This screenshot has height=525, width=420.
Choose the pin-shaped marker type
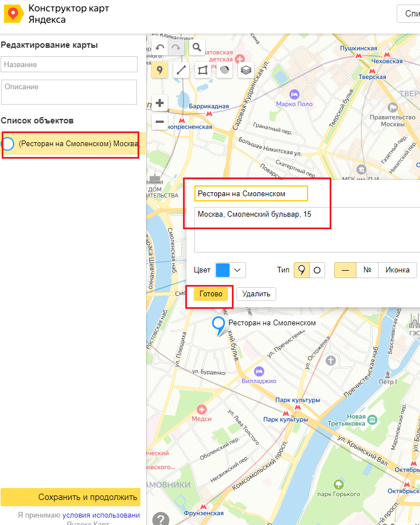pos(302,270)
